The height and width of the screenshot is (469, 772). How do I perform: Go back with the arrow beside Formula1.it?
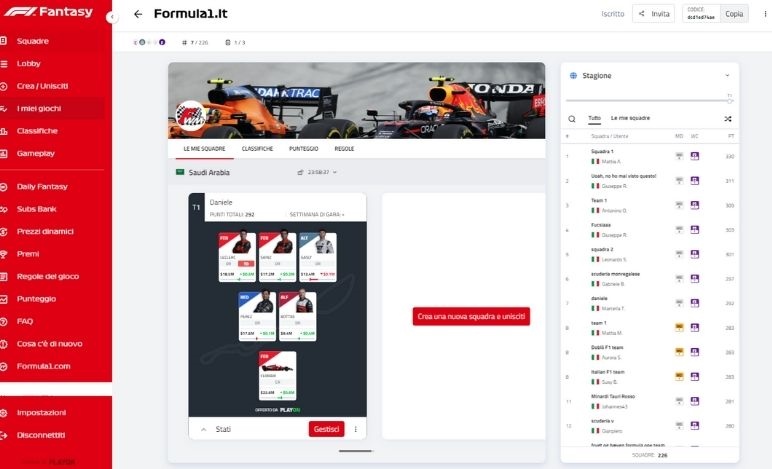tap(138, 14)
